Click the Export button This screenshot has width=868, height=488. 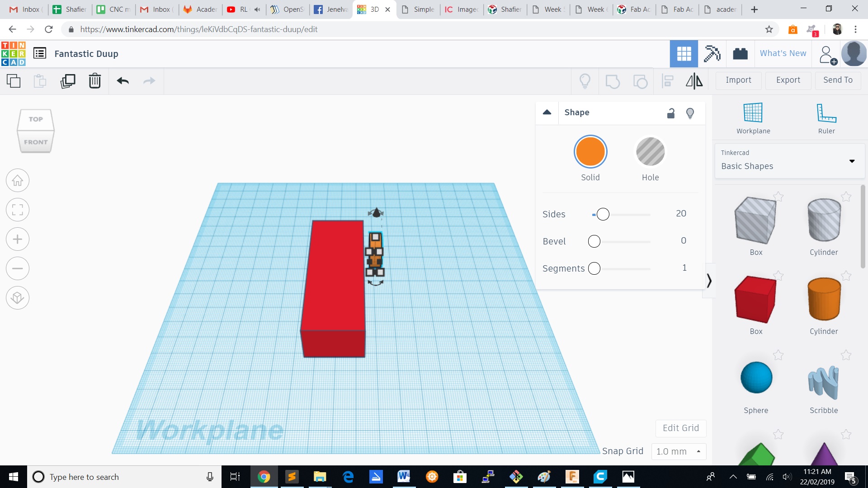(x=788, y=80)
